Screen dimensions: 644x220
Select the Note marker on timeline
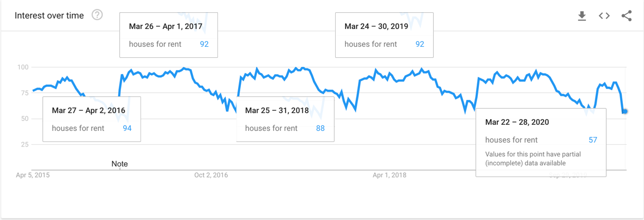point(119,164)
